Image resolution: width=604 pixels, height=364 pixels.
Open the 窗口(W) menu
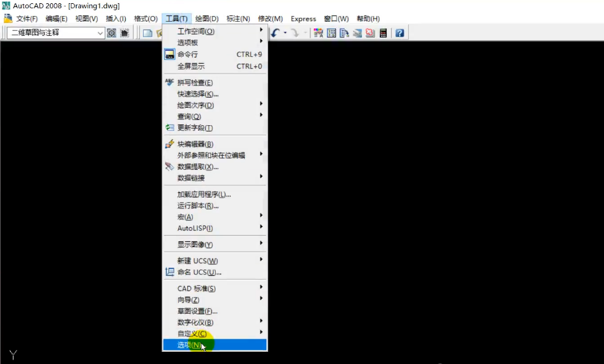[336, 19]
